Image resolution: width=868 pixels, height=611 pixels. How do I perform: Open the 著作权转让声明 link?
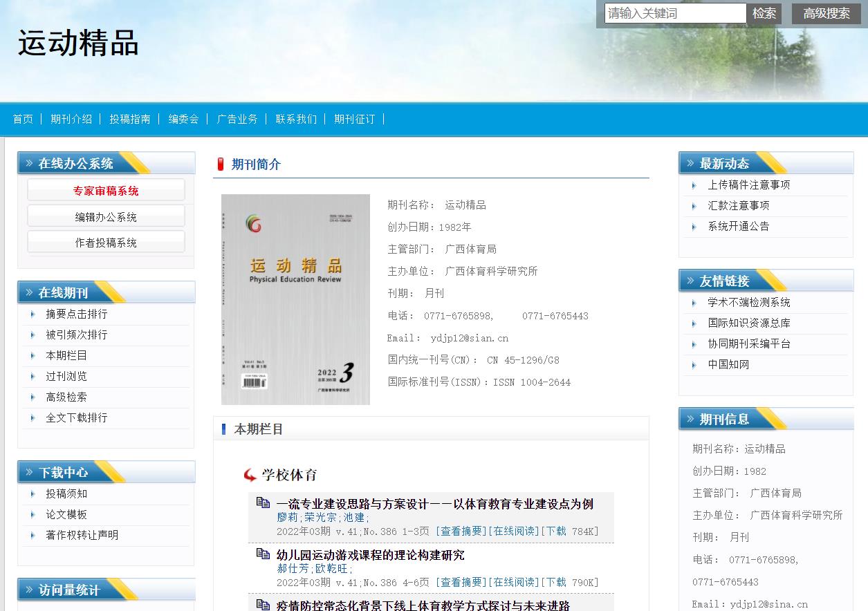coord(82,535)
